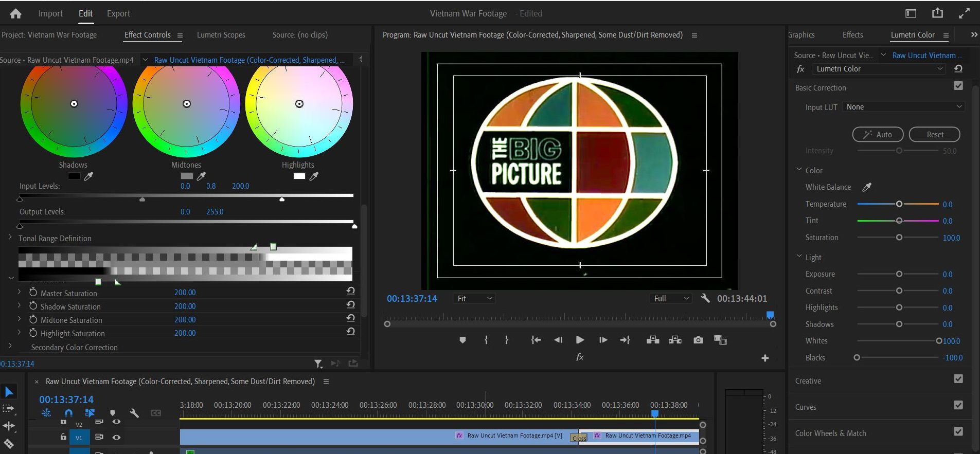980x454 pixels.
Task: Disable the Curves section checkbox
Action: coord(958,405)
